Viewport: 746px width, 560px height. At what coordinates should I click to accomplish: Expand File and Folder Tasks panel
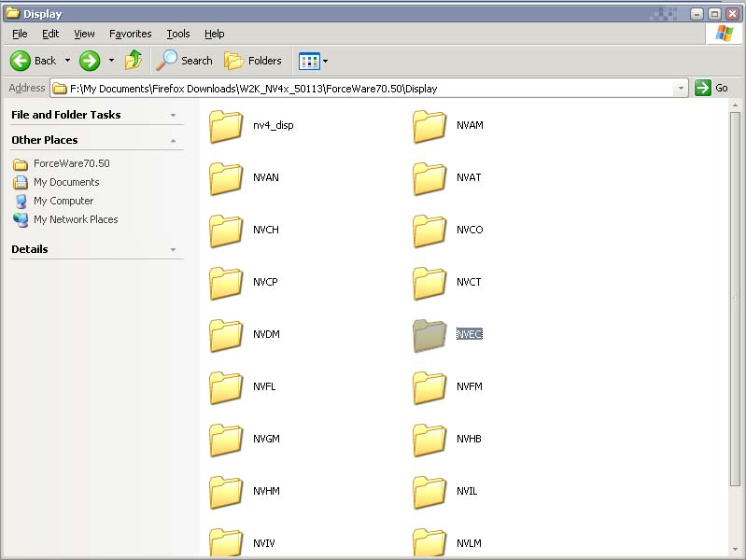coord(173,115)
